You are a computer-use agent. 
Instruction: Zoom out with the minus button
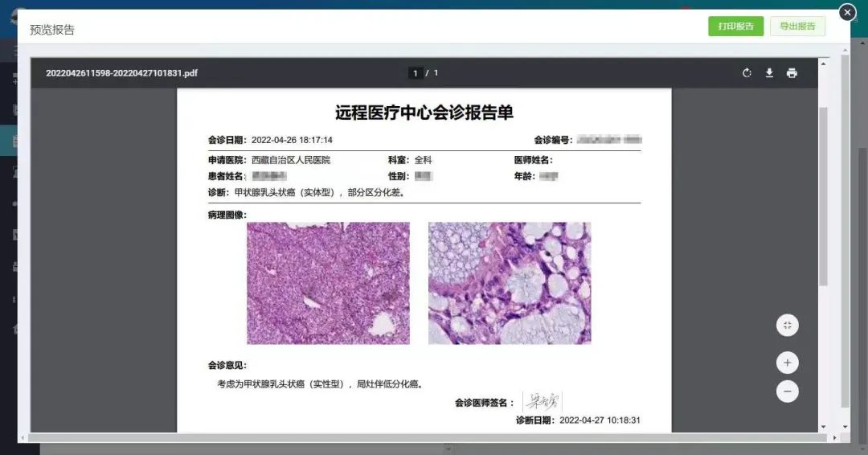[x=788, y=391]
